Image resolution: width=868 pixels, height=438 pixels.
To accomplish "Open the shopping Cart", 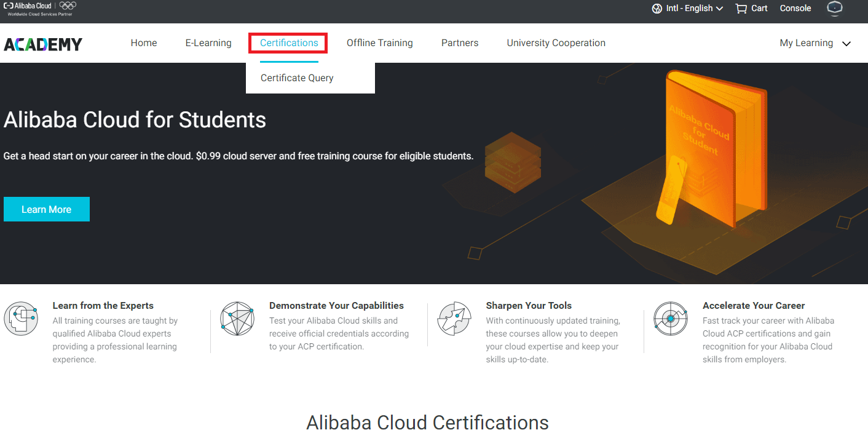I will (751, 8).
